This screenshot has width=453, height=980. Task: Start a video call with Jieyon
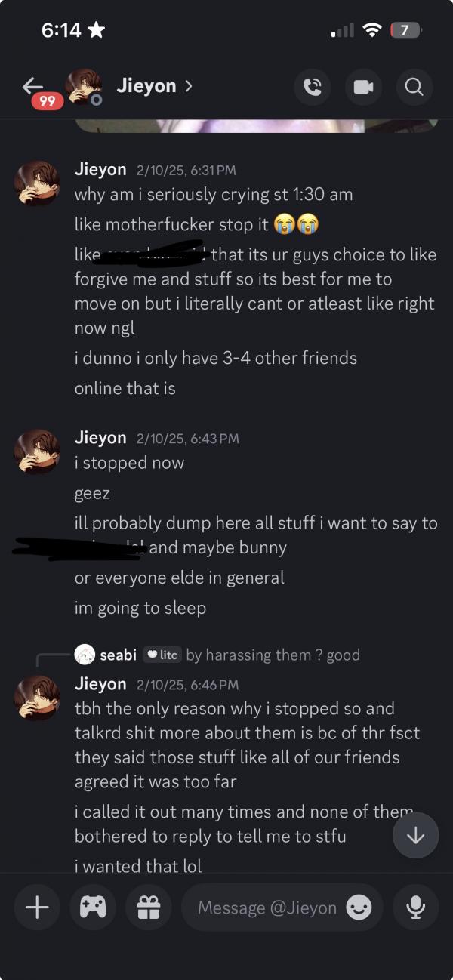(x=363, y=87)
